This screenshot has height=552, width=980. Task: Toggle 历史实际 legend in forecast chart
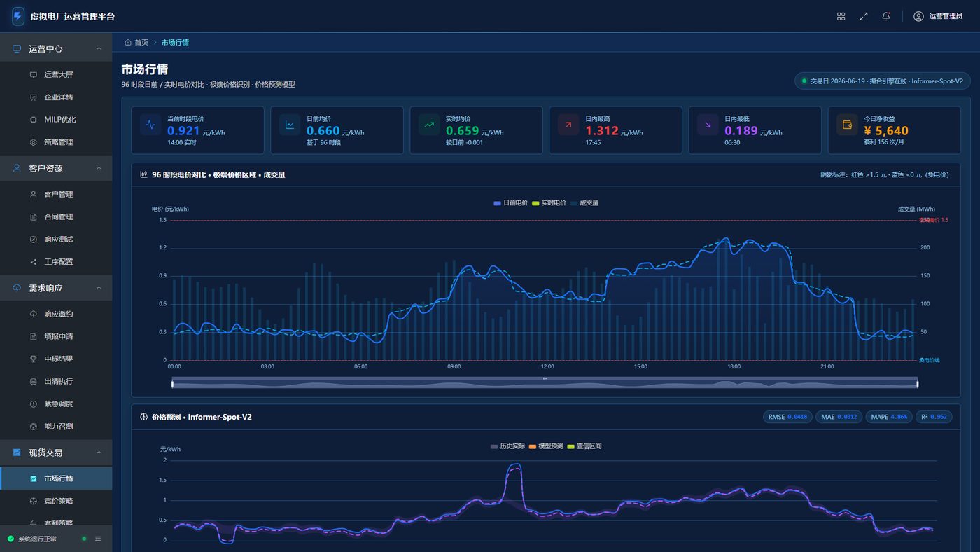[507, 446]
